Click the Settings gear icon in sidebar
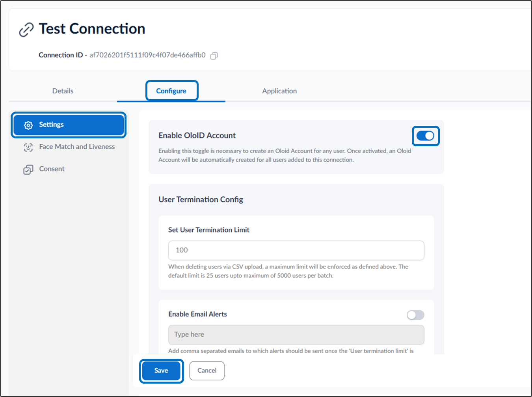 point(28,125)
